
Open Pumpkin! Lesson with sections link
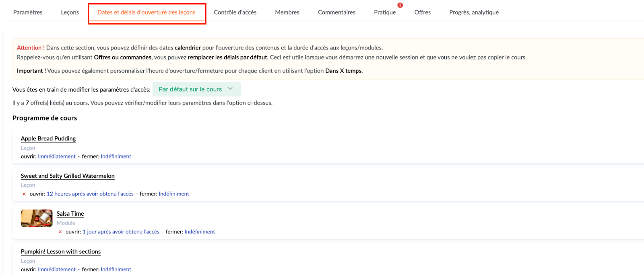coord(61,251)
